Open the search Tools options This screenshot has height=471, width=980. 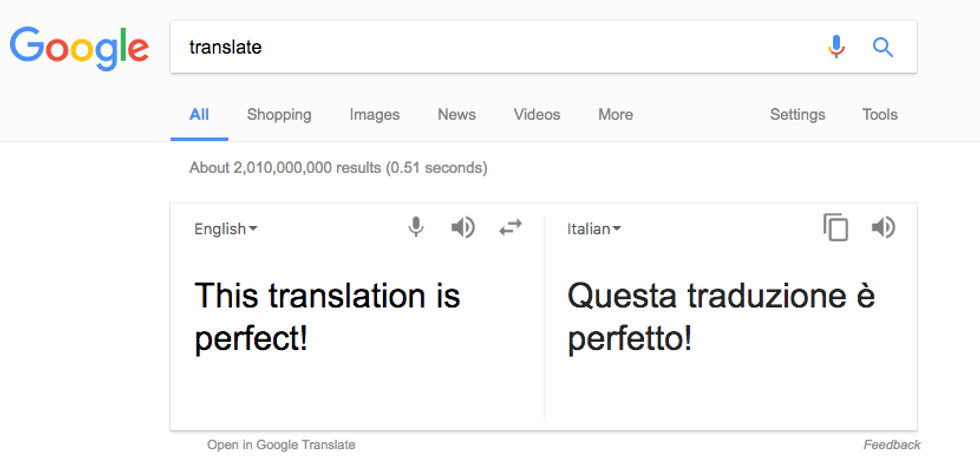(x=880, y=114)
